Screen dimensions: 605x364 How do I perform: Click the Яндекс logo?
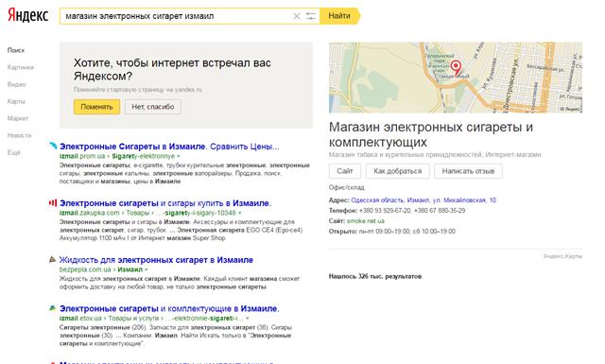(x=27, y=15)
